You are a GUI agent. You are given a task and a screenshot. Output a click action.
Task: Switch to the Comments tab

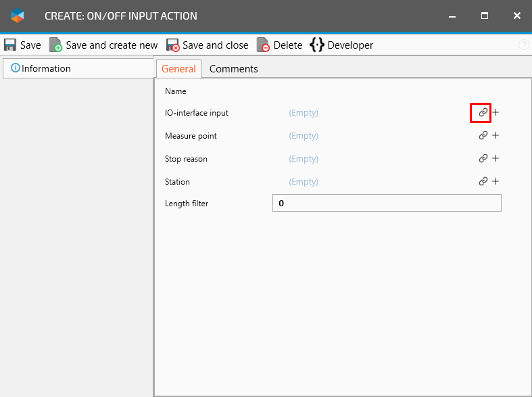point(233,69)
